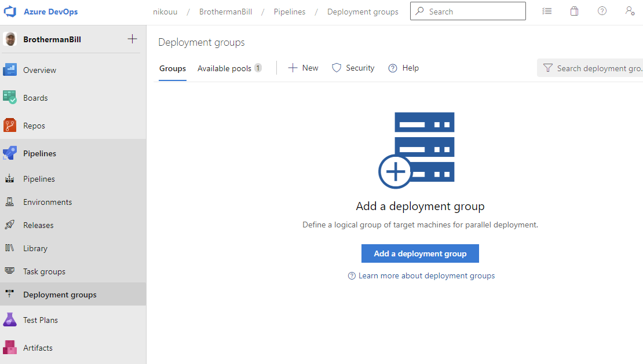Focus the top Search input field
The width and height of the screenshot is (643, 364).
(468, 11)
